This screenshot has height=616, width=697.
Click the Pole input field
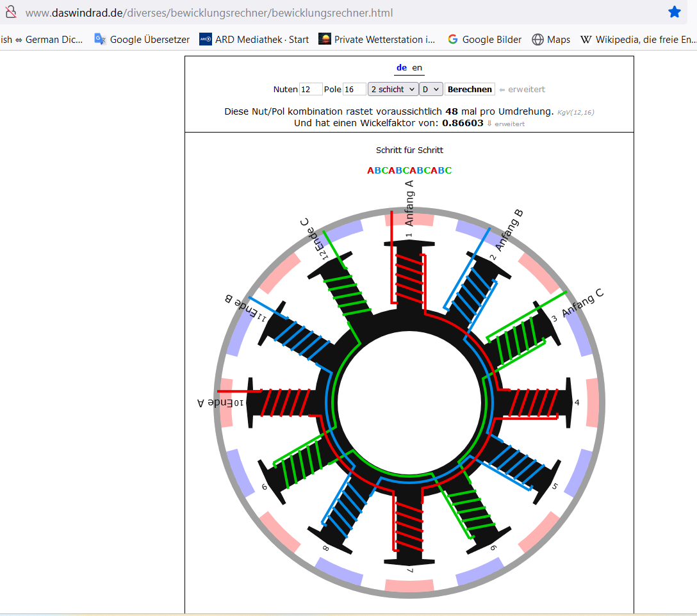pos(354,90)
